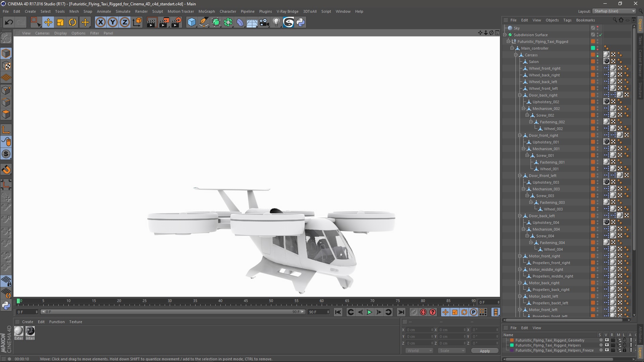Click the deformer bend icon
This screenshot has height=362, width=644.
pyautogui.click(x=240, y=22)
